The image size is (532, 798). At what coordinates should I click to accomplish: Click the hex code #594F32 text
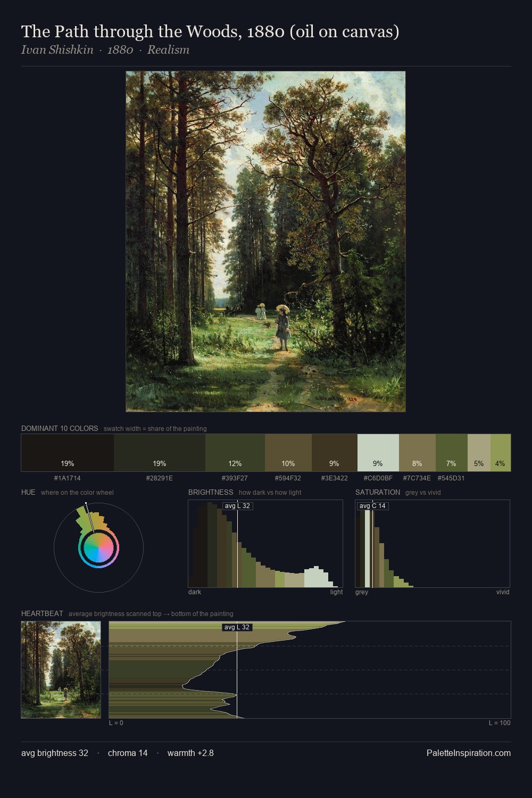(288, 478)
